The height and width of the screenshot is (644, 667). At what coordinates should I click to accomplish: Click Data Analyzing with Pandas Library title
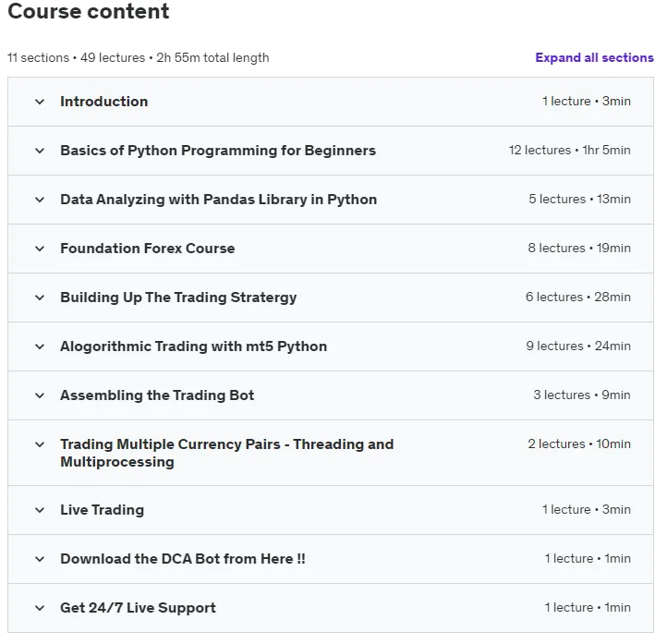218,199
